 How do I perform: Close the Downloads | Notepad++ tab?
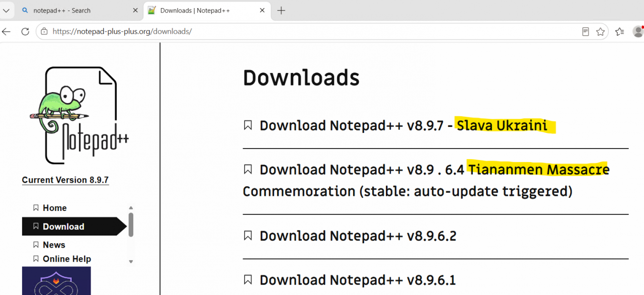(262, 11)
